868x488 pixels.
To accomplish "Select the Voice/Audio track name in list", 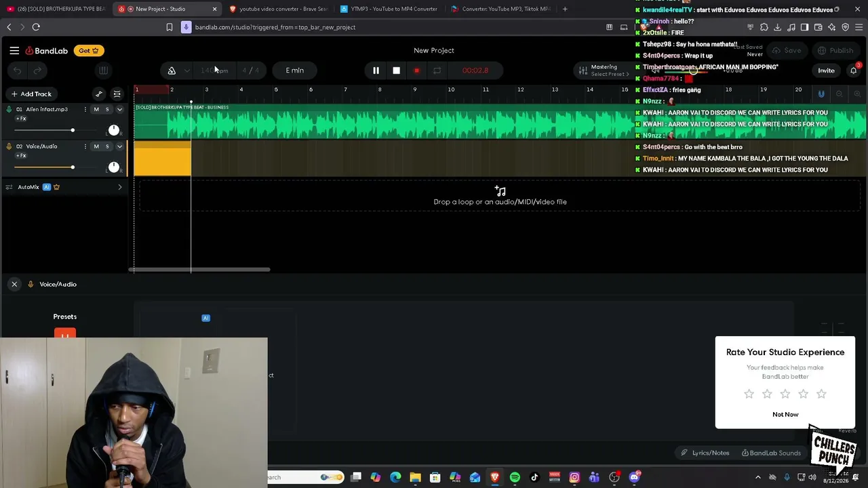I will tap(41, 146).
